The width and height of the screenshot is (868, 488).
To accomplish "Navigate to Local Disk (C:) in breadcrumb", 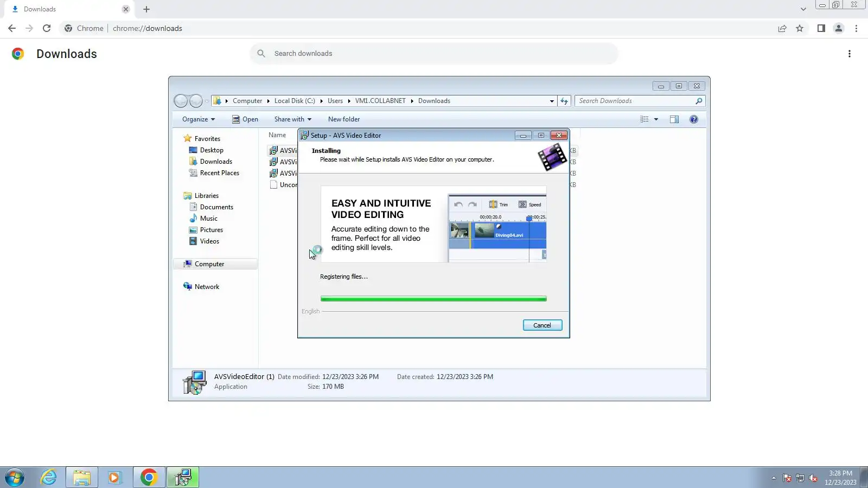I will pos(295,101).
